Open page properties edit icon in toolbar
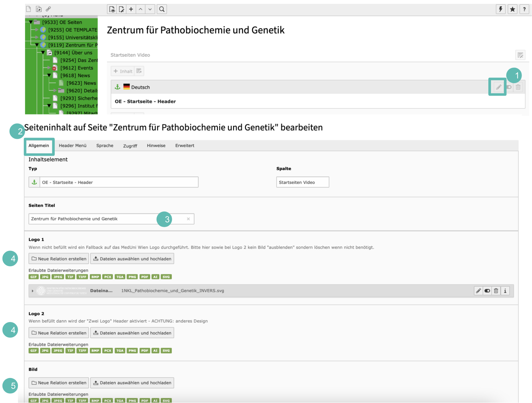Viewport: 532px width, 403px height. [x=121, y=9]
